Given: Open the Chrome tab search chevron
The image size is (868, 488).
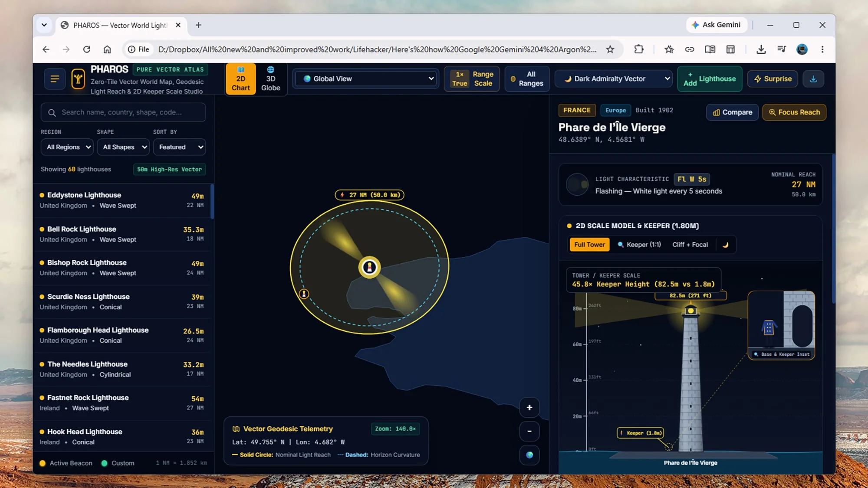Looking at the screenshot, I should point(44,25).
